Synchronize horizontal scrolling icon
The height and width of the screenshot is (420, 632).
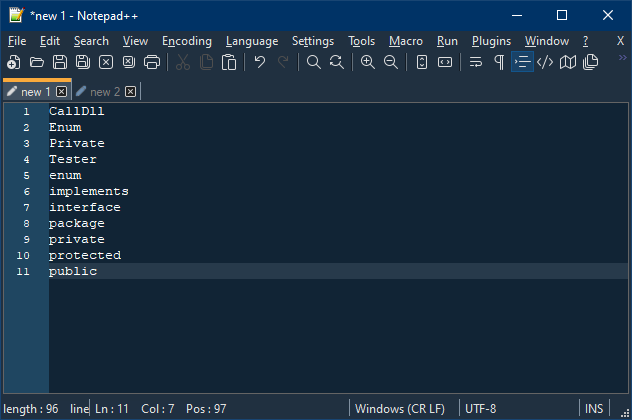(445, 62)
